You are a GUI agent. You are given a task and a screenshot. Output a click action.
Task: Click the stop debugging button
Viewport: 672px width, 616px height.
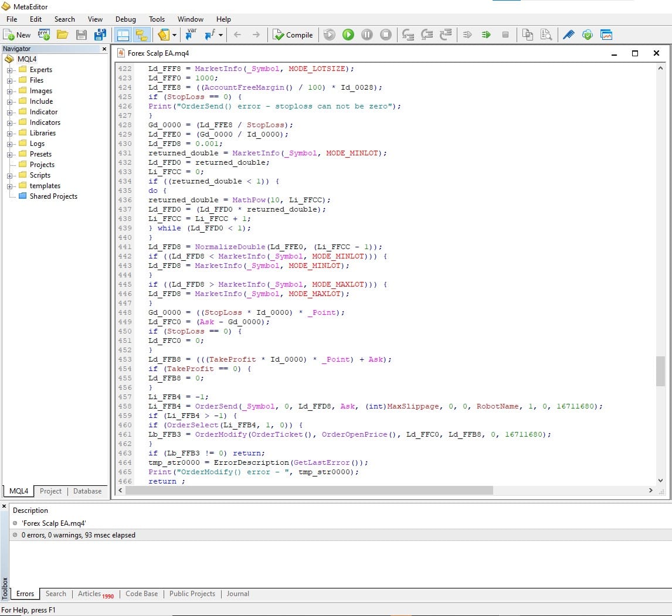386,35
